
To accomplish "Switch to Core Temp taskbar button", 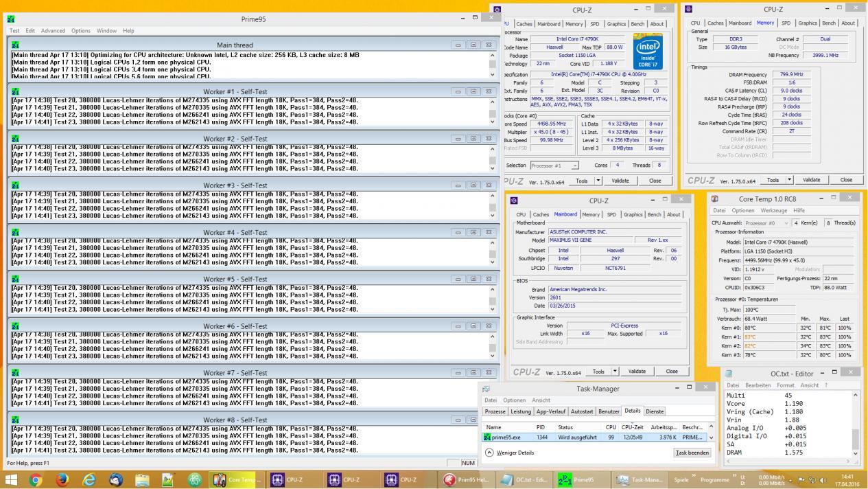I will click(x=237, y=479).
